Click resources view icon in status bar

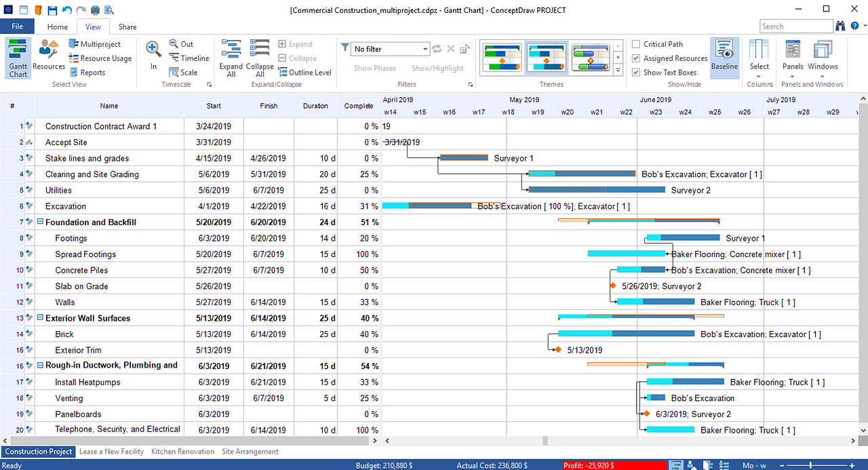point(692,465)
